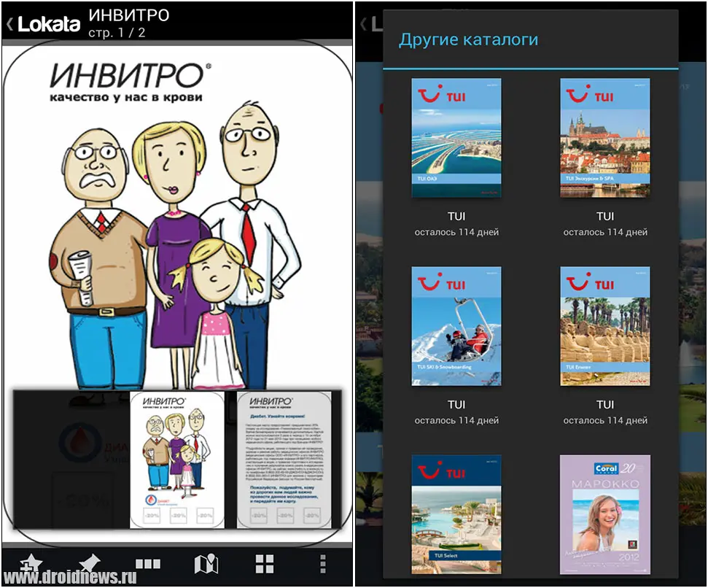Open the TUI Select resort catalog cover
This screenshot has height=588, width=708.
(456, 514)
